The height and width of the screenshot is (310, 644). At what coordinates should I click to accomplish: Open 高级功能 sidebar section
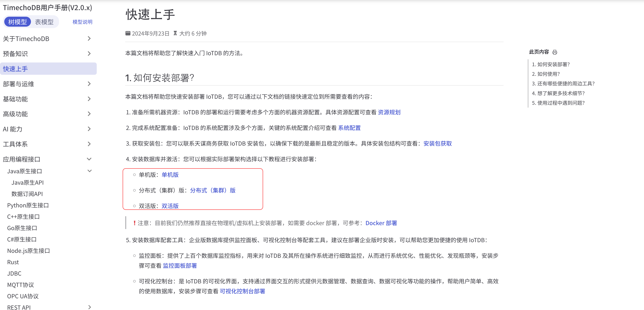click(x=15, y=114)
